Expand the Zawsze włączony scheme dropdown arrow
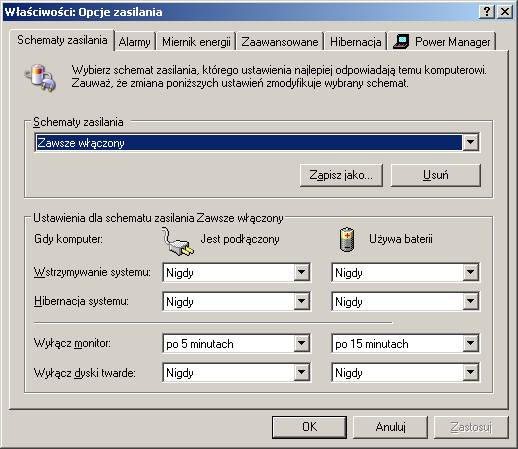This screenshot has height=449, width=518. 470,142
